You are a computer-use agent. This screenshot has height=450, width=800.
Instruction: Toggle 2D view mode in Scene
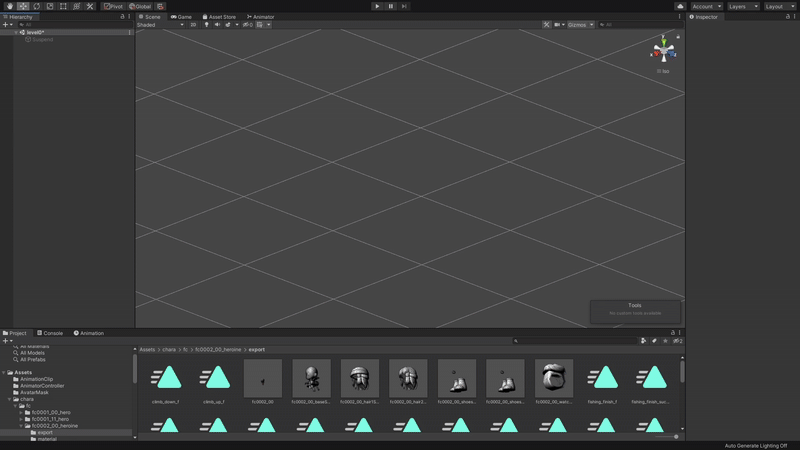193,25
